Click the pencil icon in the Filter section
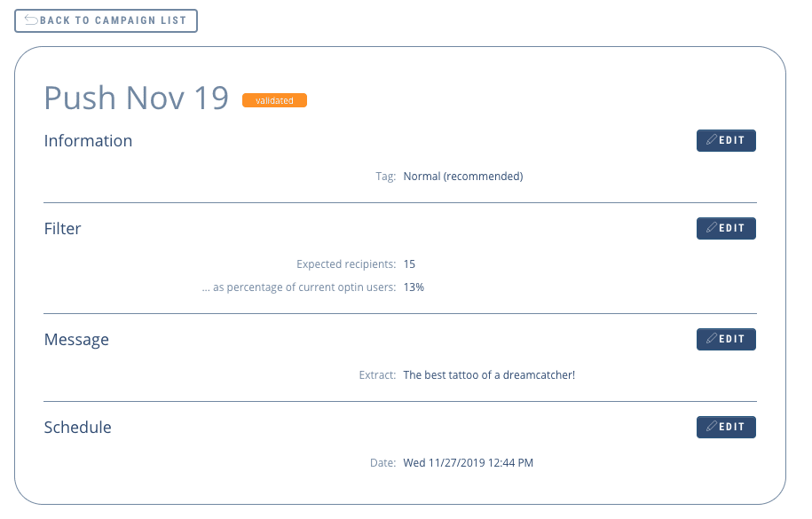Viewport: 812px width, 519px height. click(712, 228)
